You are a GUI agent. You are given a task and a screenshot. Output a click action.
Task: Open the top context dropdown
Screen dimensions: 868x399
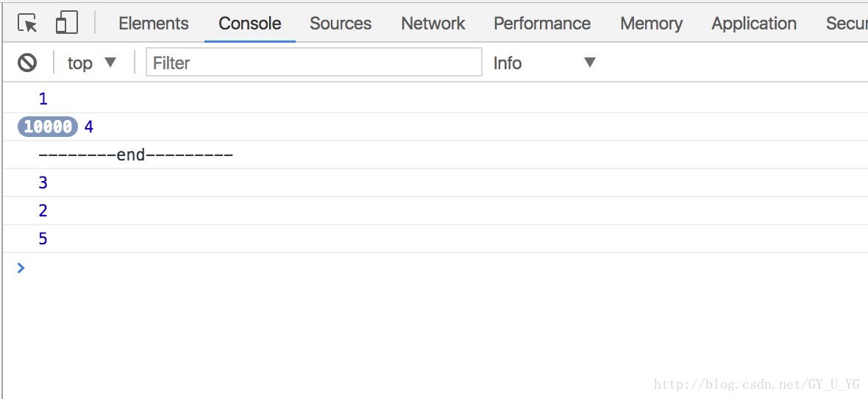coord(92,63)
